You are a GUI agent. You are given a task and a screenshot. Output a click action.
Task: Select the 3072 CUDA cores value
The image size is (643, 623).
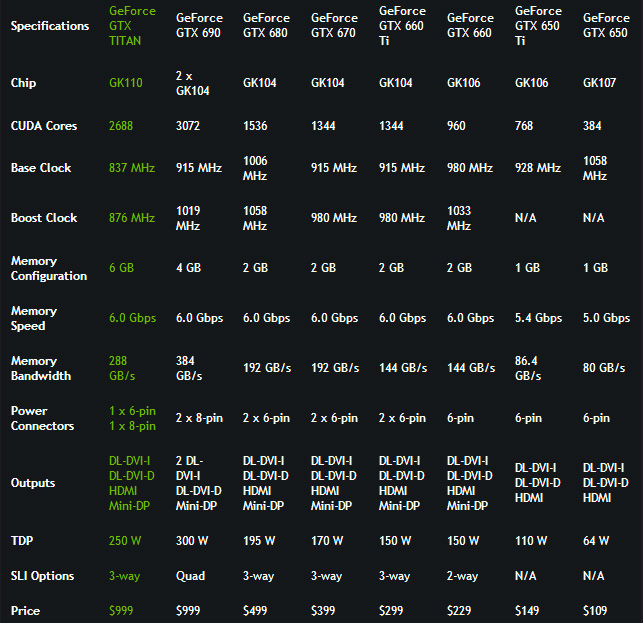pyautogui.click(x=188, y=126)
